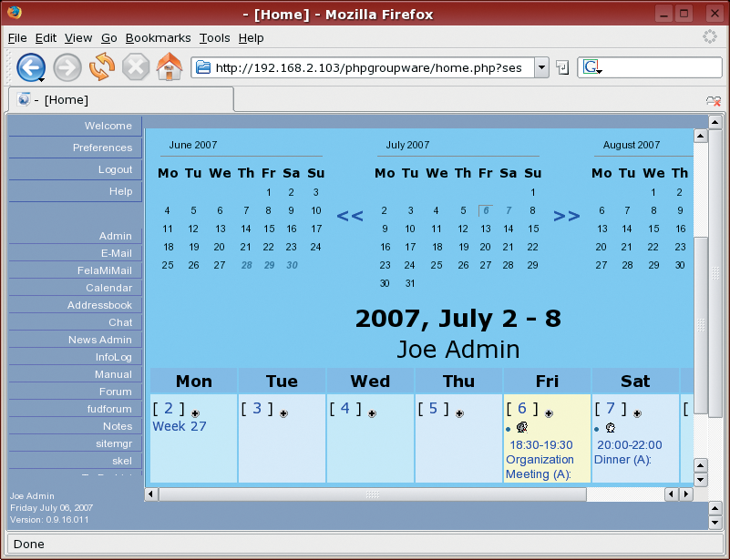Click the favicon on the Home tab
The height and width of the screenshot is (560, 730).
point(24,99)
